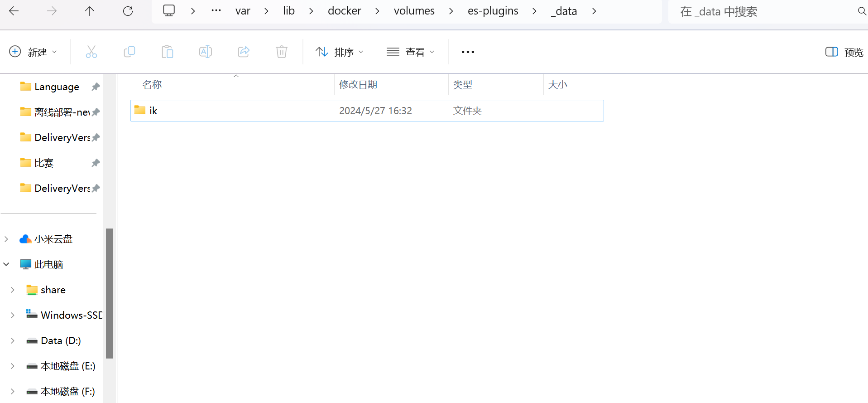868x403 pixels.
Task: Expand the 小米云盘 tree node
Action: click(6, 239)
